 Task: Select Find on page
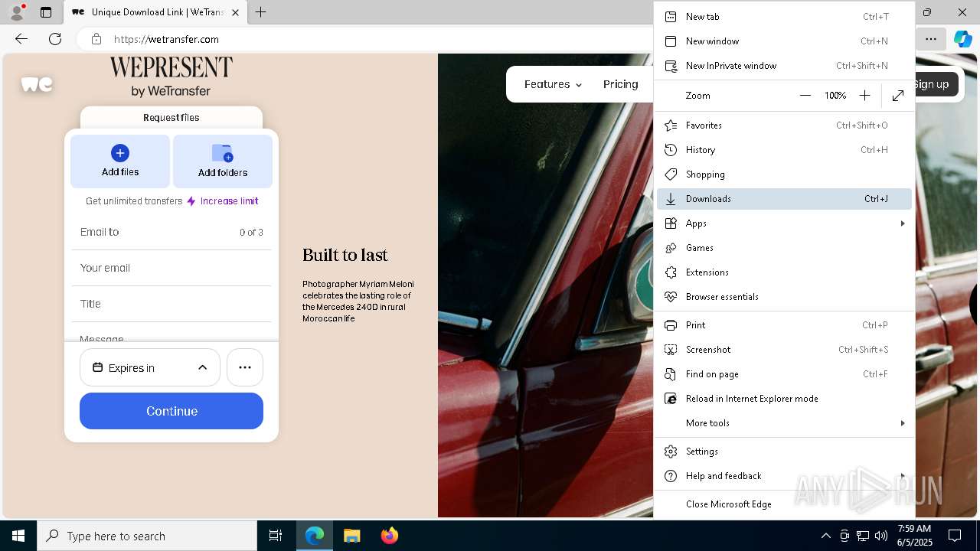784,374
